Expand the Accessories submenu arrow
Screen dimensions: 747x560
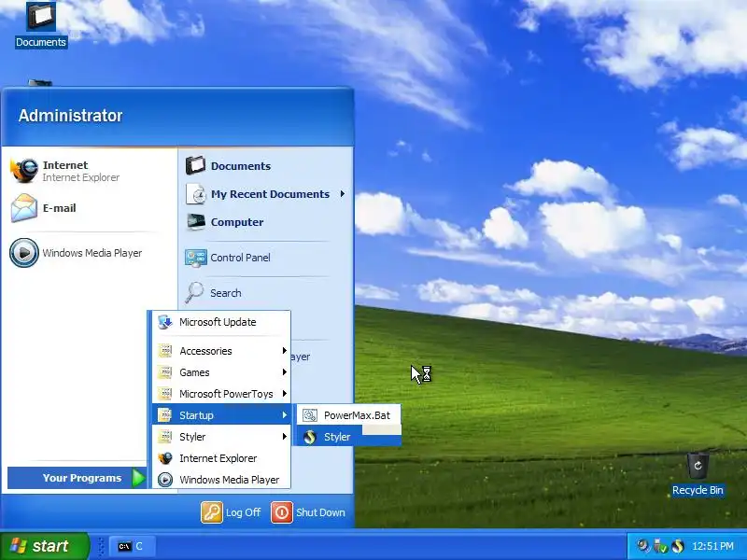(285, 351)
